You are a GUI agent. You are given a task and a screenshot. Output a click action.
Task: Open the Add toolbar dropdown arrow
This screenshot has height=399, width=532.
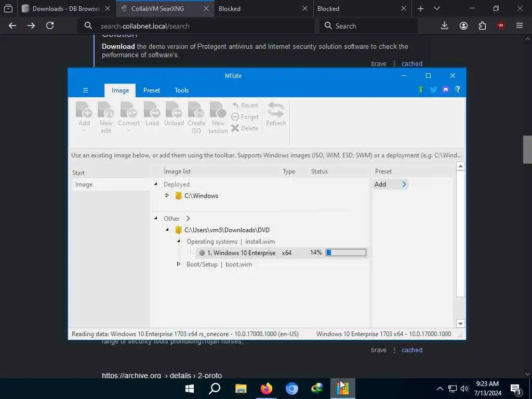point(84,130)
